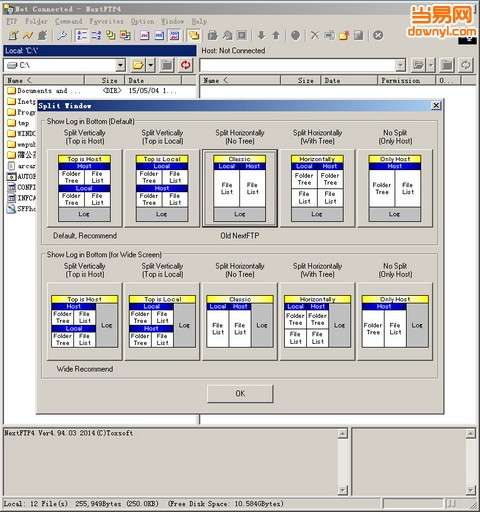Sort Local list by Name column
480x512 pixels.
[44, 80]
